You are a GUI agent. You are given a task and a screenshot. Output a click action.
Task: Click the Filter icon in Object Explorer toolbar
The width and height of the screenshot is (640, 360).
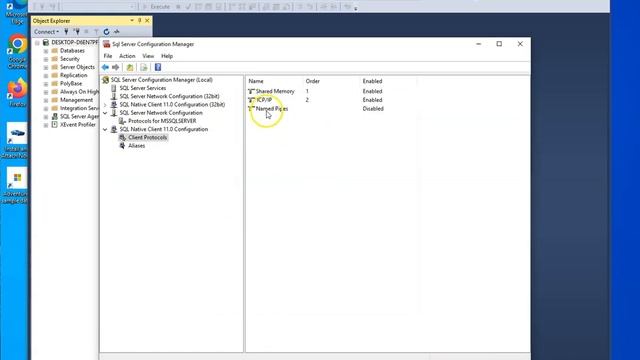point(96,31)
